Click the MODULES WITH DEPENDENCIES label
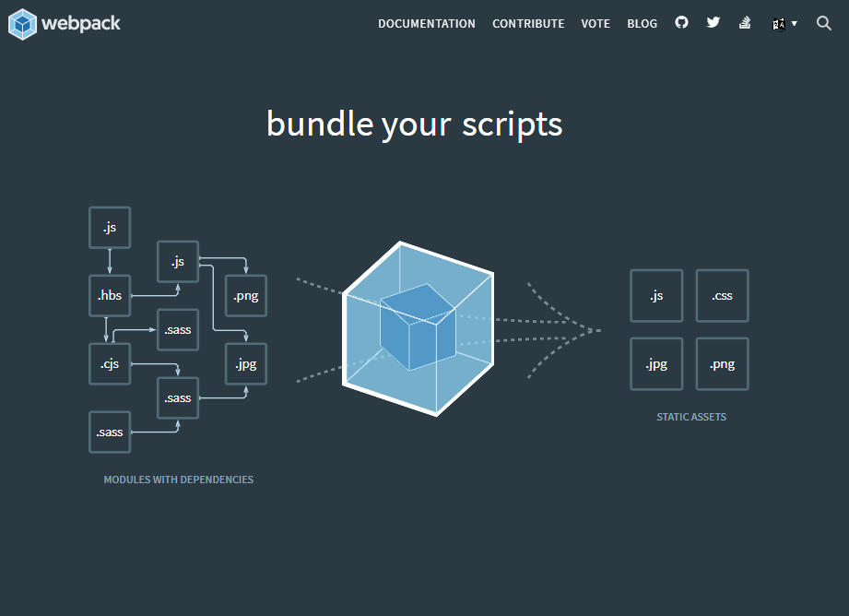This screenshot has width=849, height=616. click(178, 479)
